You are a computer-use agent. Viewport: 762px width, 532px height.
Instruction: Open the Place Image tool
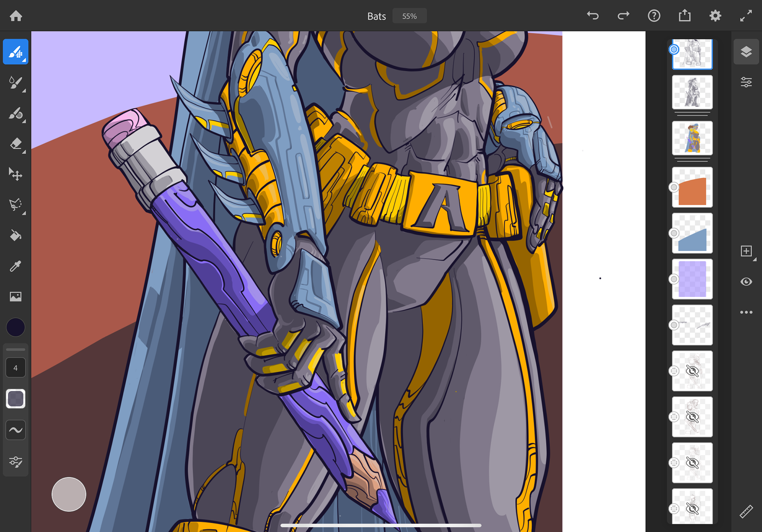pyautogui.click(x=16, y=297)
